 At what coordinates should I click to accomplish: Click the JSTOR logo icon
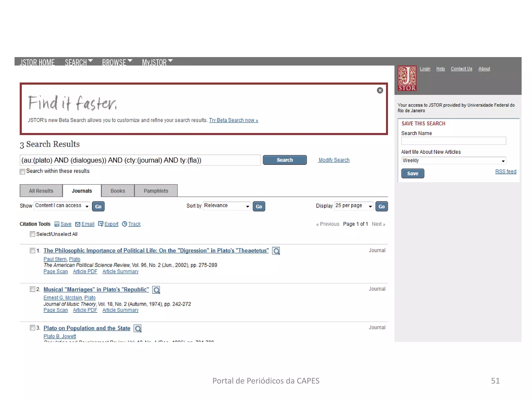coord(407,78)
